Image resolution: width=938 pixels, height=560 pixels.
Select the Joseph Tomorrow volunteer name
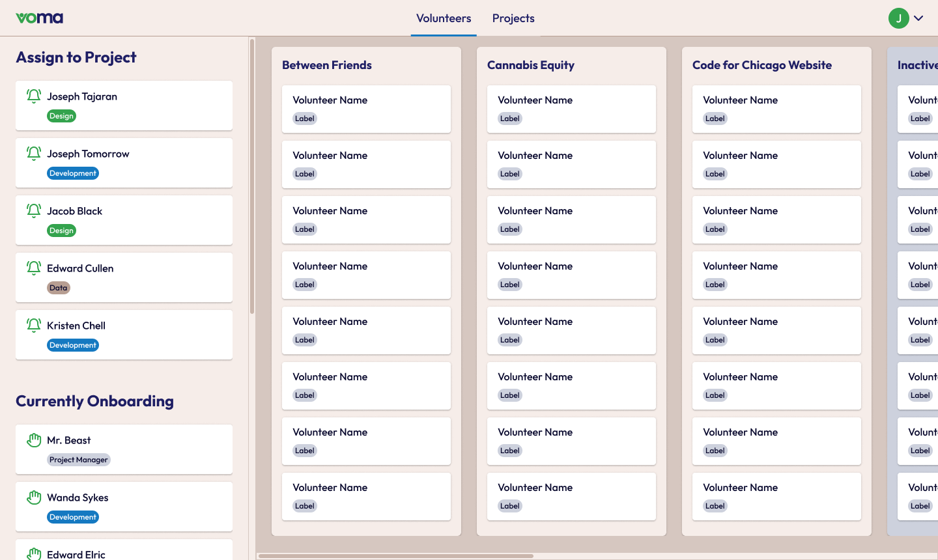click(88, 154)
